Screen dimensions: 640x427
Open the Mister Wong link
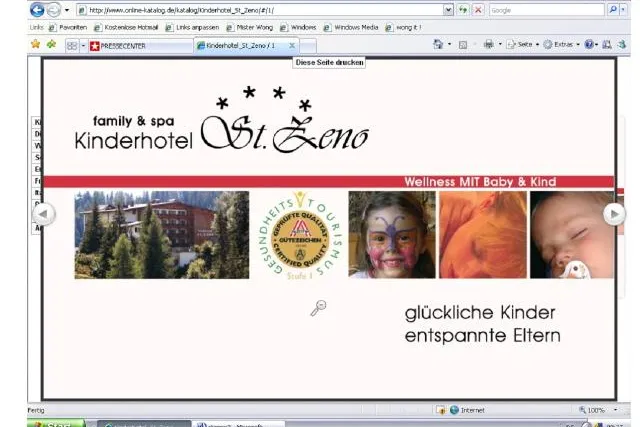[249, 27]
